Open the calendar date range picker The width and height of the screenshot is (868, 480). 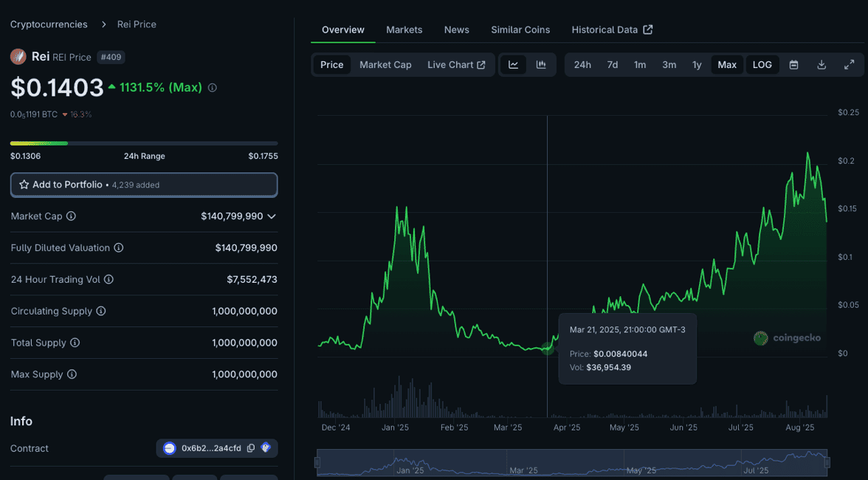tap(793, 65)
